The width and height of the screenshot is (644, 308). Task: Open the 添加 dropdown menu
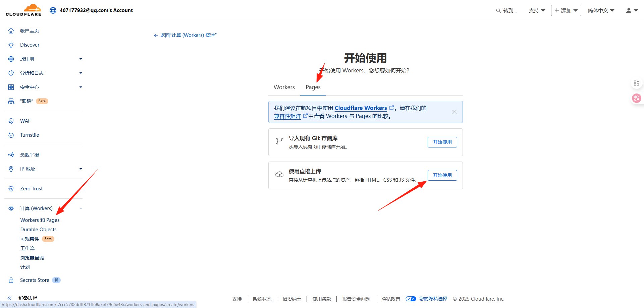566,10
